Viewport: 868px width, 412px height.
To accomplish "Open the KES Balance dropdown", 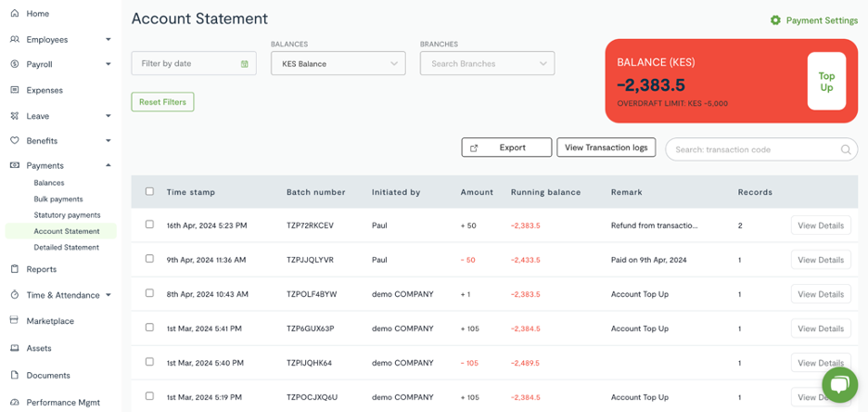I will 338,64.
